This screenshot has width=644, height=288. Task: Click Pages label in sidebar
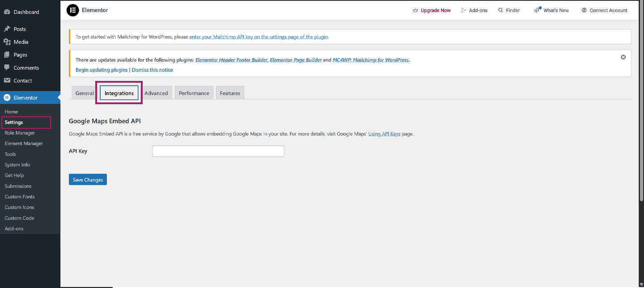[x=21, y=55]
